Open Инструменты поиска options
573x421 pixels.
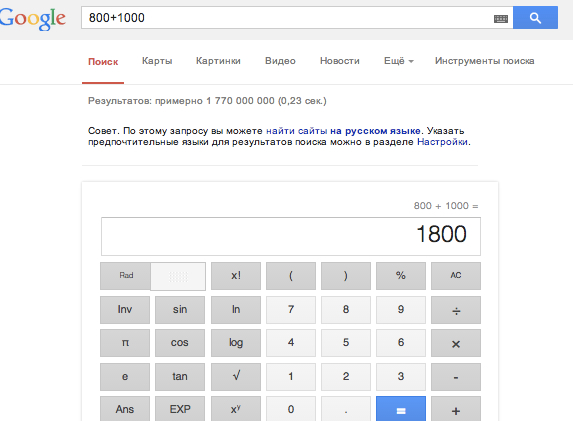click(x=485, y=61)
